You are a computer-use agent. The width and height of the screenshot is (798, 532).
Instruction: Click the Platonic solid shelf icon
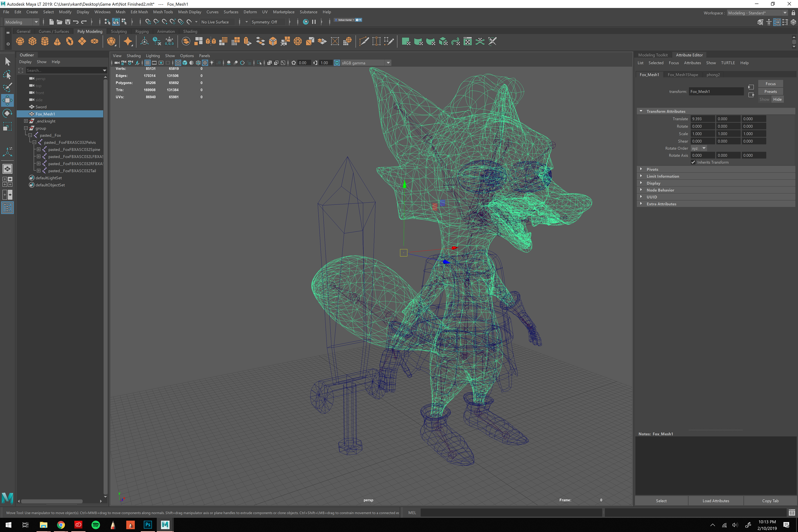click(111, 41)
